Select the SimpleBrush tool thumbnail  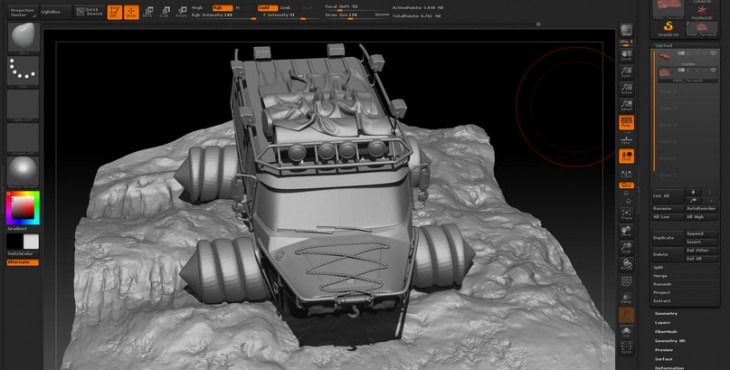coord(668,28)
